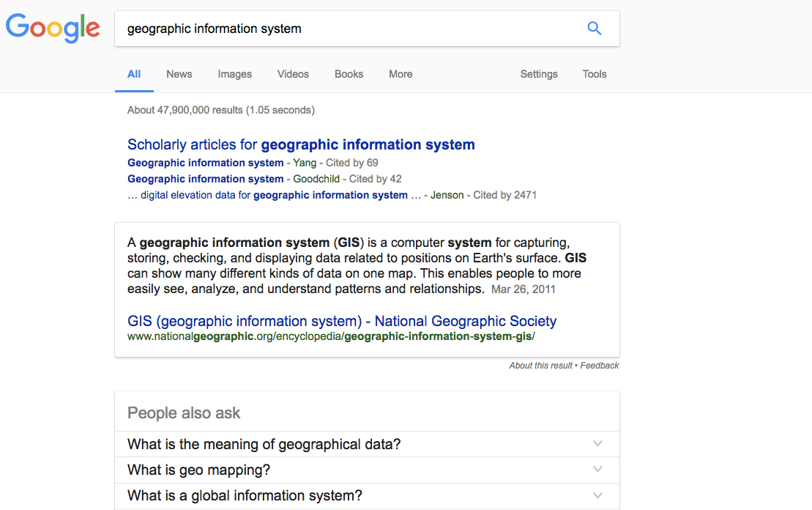Open the More menu

[401, 74]
